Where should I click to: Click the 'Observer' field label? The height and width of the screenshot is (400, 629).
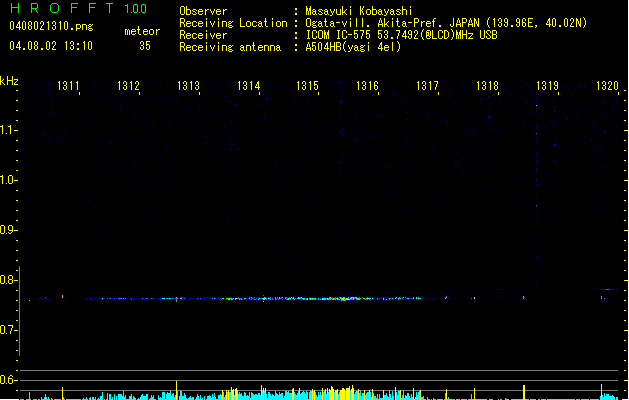(x=203, y=11)
